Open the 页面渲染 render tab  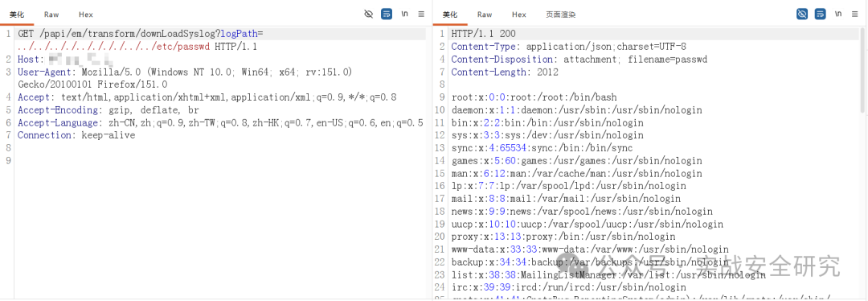tap(560, 14)
